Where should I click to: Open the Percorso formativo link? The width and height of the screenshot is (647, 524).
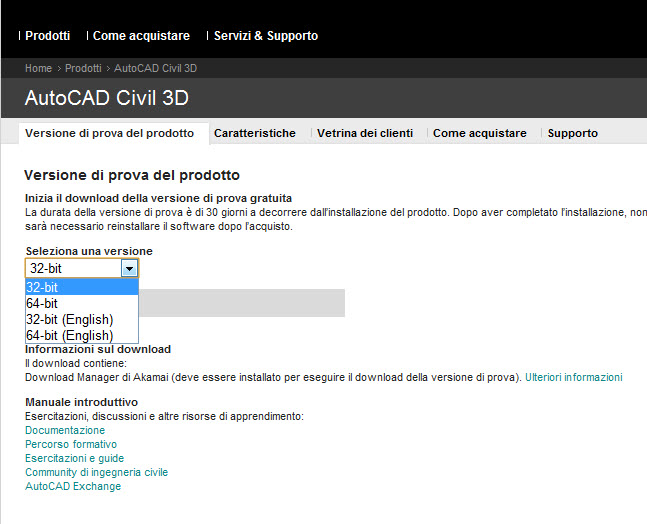[71, 444]
